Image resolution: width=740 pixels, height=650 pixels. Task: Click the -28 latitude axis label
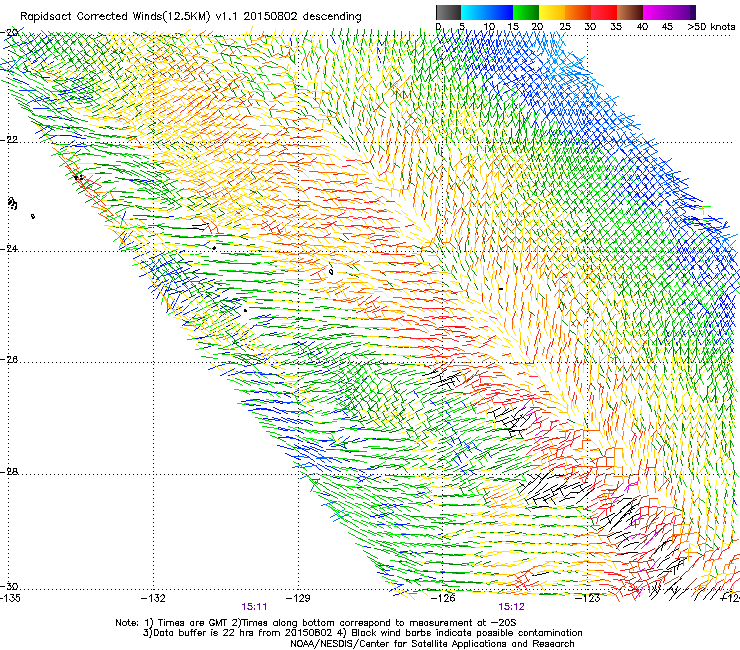(9, 472)
